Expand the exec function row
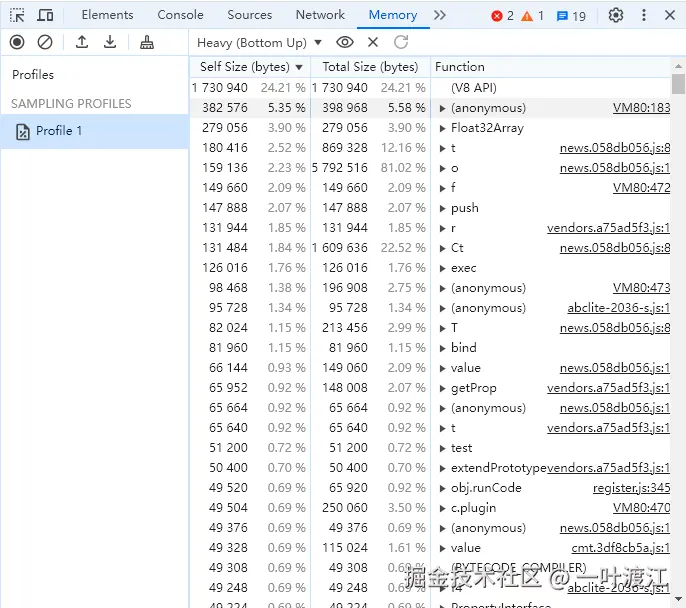 click(x=442, y=269)
